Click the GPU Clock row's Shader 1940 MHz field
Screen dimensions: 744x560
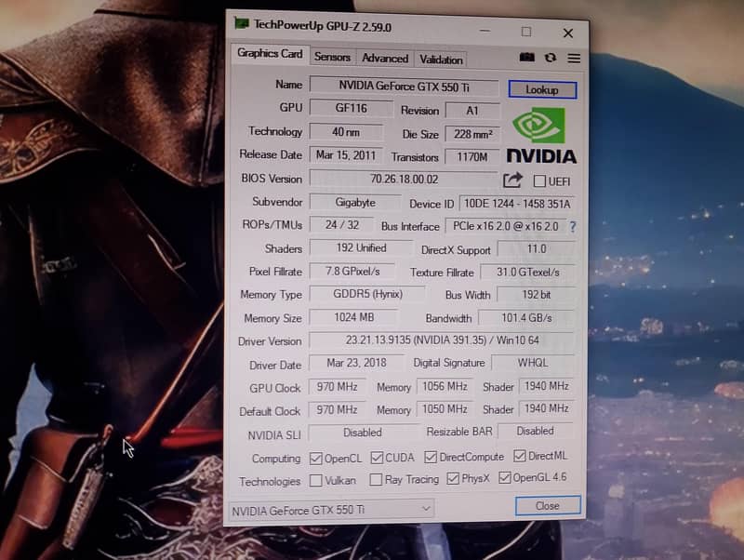pos(547,386)
